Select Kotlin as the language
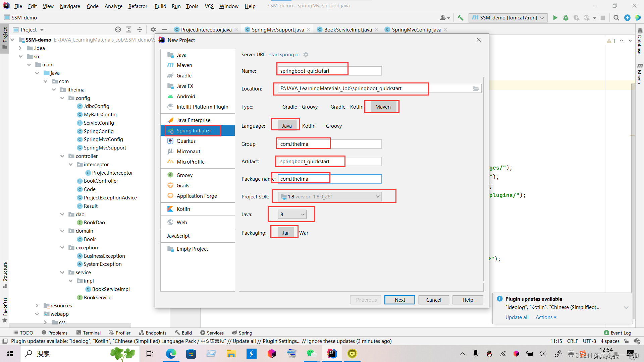644x362 pixels. [309, 126]
